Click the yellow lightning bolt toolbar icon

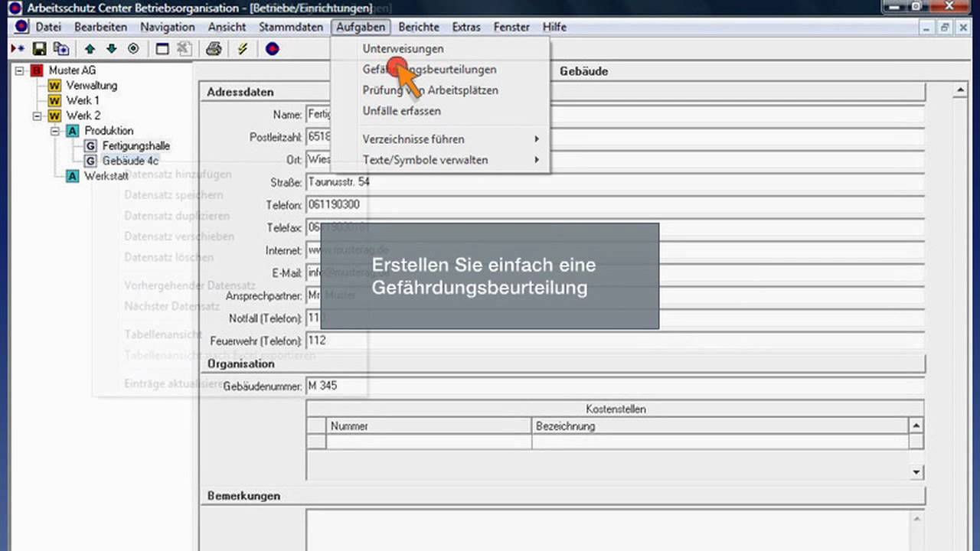[243, 49]
